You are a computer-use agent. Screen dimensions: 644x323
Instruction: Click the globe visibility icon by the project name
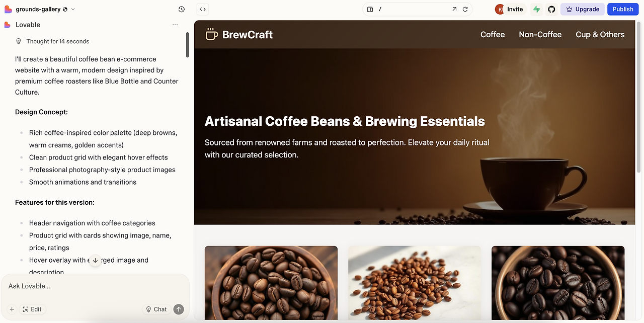click(x=65, y=9)
